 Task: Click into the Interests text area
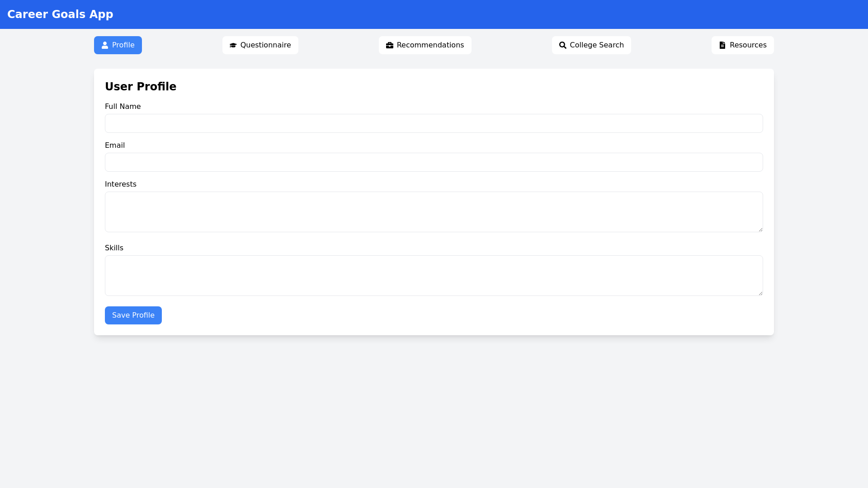[x=434, y=211]
